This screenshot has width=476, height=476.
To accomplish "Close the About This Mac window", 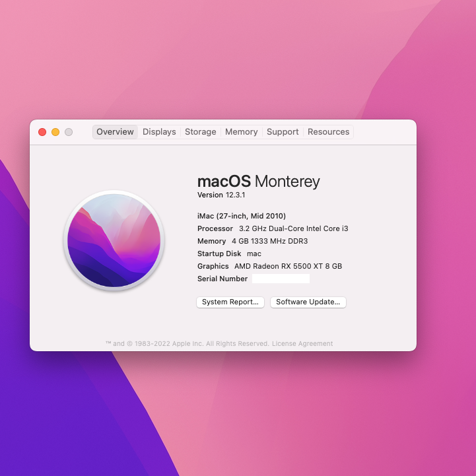I will 42,132.
